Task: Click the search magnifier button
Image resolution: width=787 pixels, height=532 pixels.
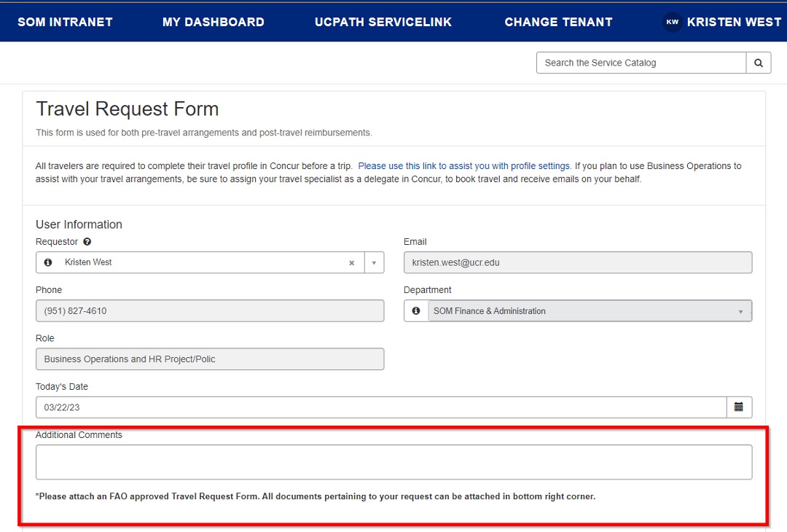Action: [x=758, y=63]
